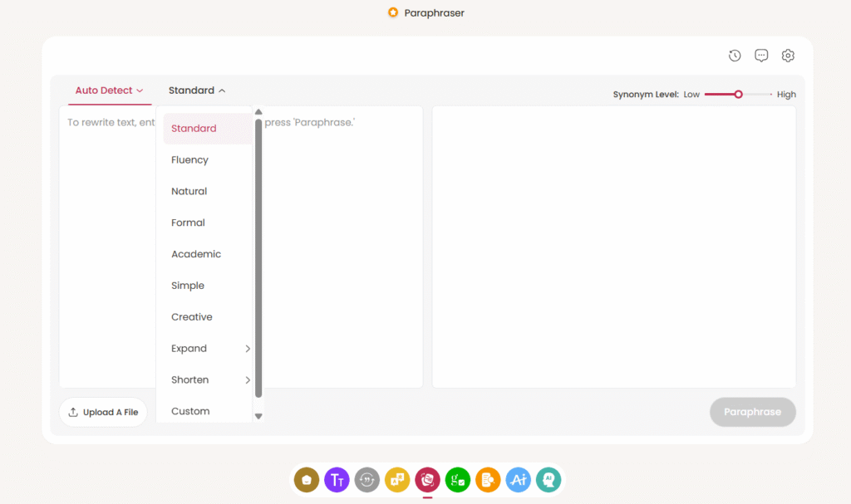The height and width of the screenshot is (504, 851).
Task: Choose Creative from the mode list
Action: [192, 317]
